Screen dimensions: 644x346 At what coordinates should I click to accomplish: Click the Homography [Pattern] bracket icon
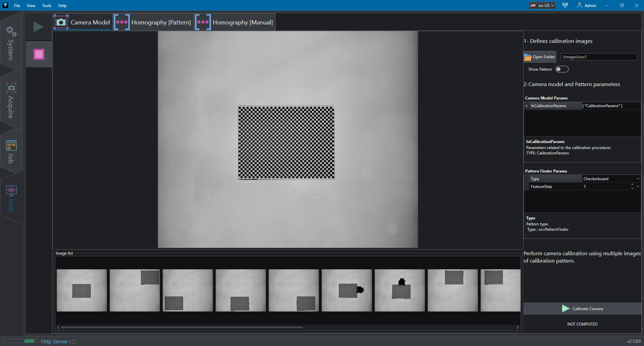point(122,22)
